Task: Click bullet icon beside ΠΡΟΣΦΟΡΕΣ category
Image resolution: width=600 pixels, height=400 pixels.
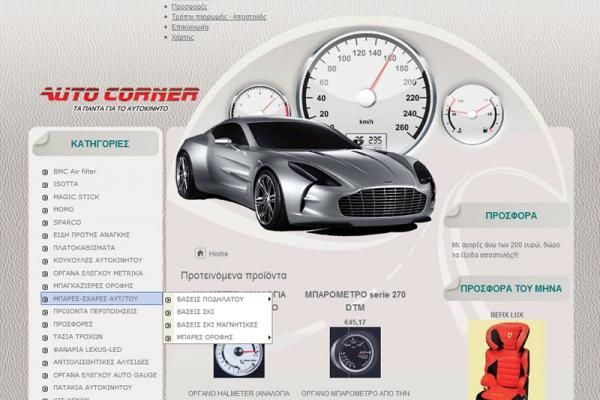Action: point(45,325)
